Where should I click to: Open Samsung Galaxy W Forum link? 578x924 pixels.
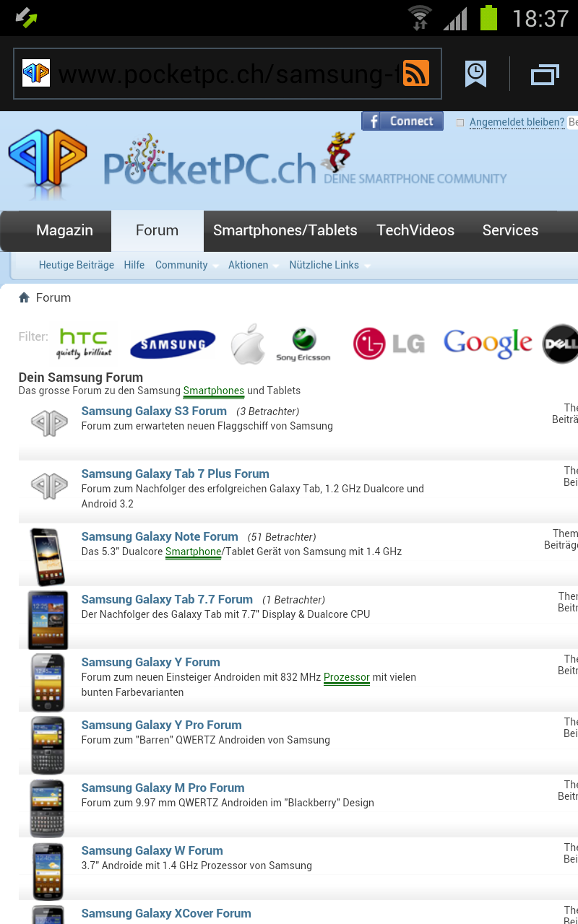(152, 850)
